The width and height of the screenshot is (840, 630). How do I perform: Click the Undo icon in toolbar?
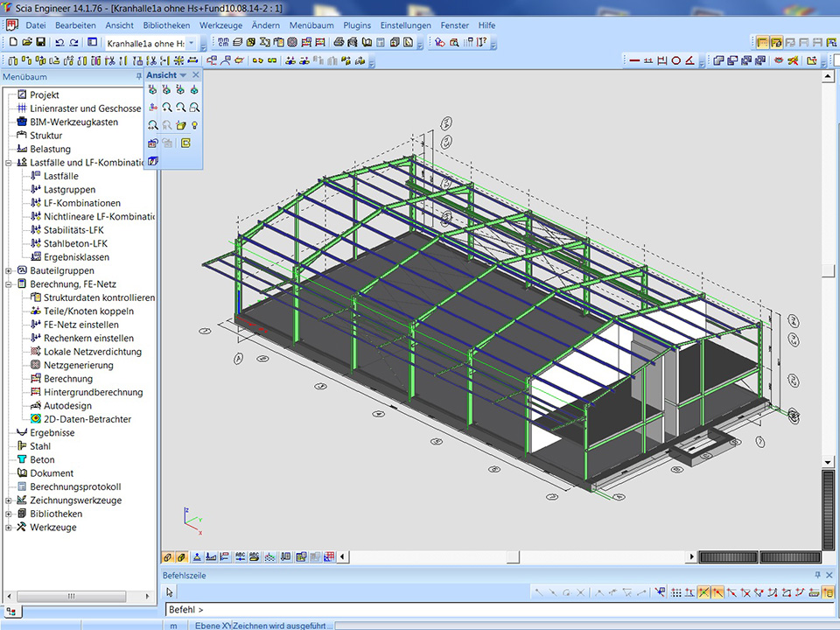(59, 42)
